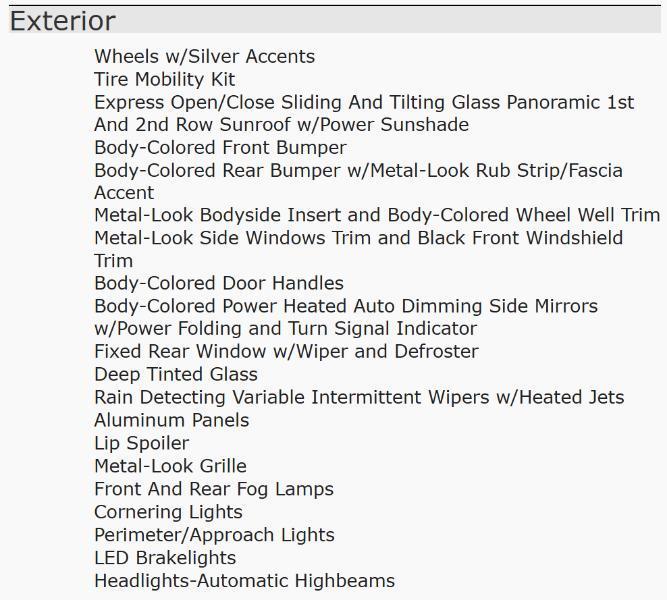Screen dimensions: 667x600
Task: Select the Body-Colored Door Handles entry
Action: click(x=218, y=284)
